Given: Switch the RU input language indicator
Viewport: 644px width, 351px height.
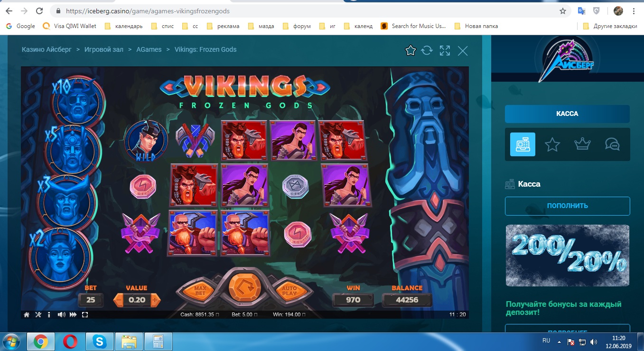Looking at the screenshot, I should coord(546,341).
